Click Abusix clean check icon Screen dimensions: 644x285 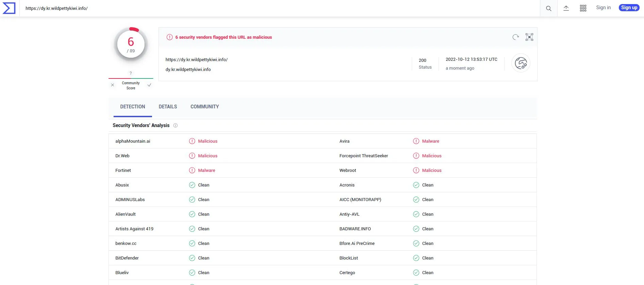[192, 185]
